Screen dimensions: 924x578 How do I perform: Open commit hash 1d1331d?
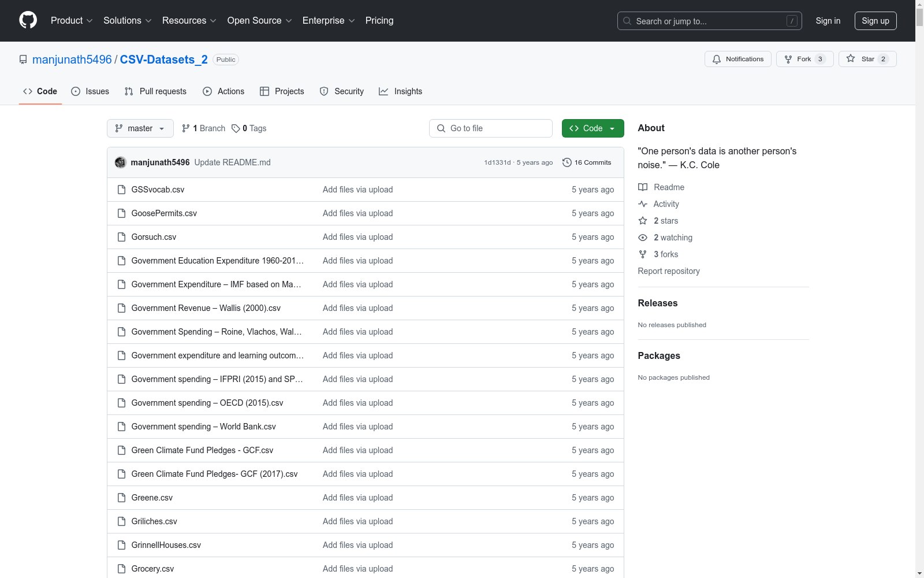pyautogui.click(x=497, y=162)
